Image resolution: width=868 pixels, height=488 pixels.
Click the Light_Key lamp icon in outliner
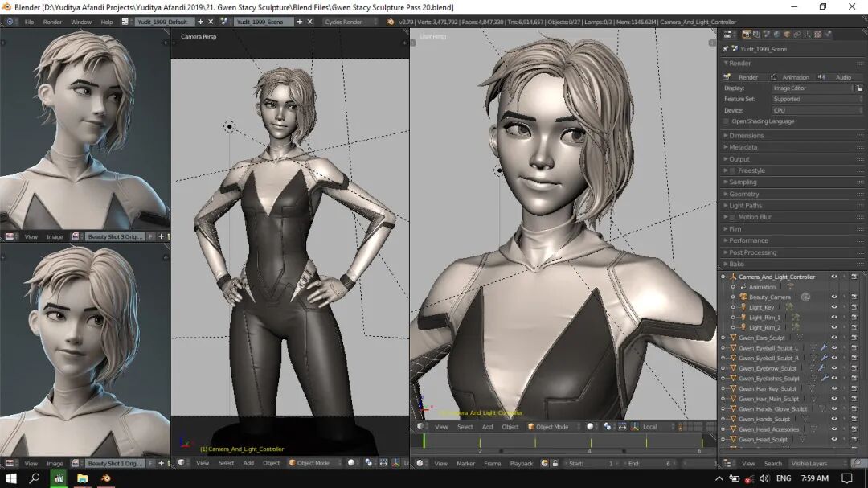click(743, 307)
